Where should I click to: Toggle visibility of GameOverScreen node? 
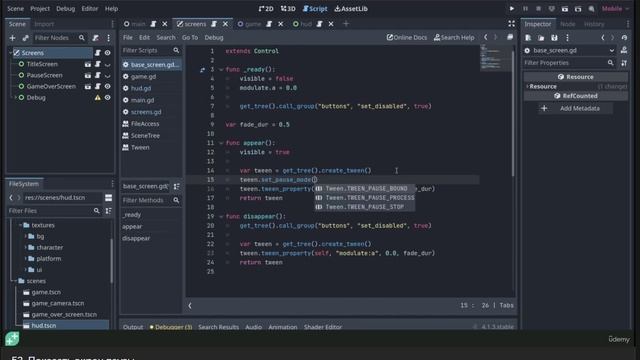(x=107, y=87)
